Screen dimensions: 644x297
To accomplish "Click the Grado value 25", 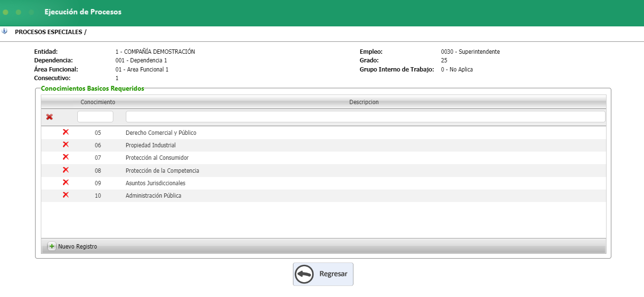I will [444, 60].
